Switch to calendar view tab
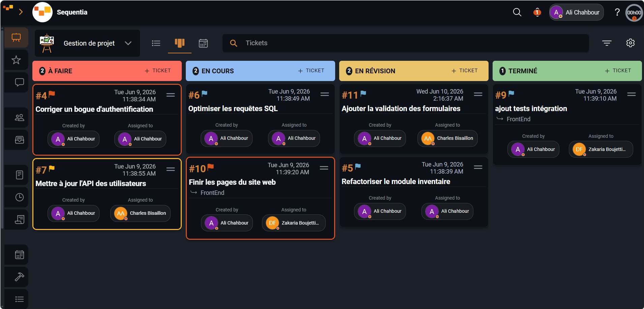This screenshot has width=644, height=309. (203, 43)
